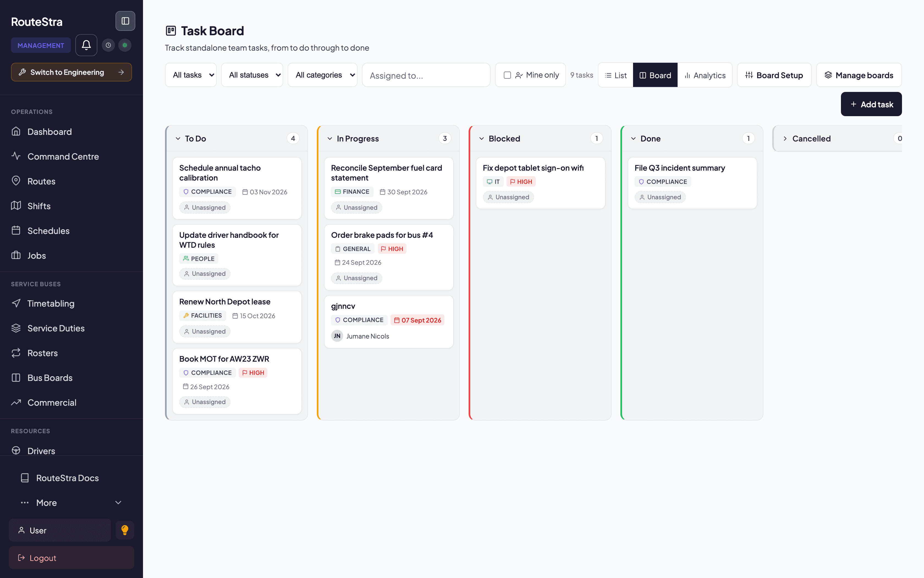
Task: Click Switch to Engineering button
Action: tap(71, 72)
